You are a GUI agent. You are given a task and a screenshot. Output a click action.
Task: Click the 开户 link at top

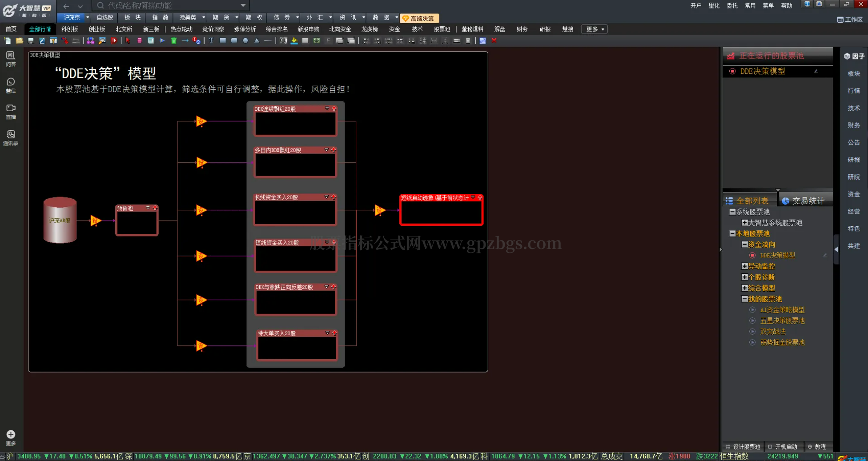[x=696, y=5]
